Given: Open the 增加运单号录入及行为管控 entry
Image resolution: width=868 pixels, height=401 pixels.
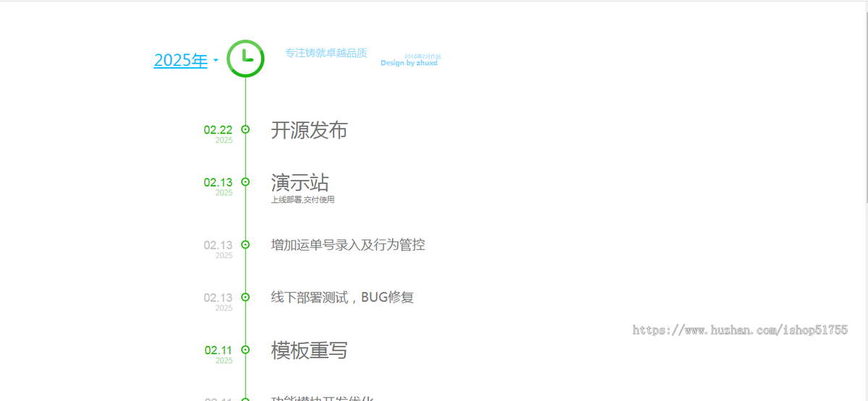Looking at the screenshot, I should [x=348, y=245].
